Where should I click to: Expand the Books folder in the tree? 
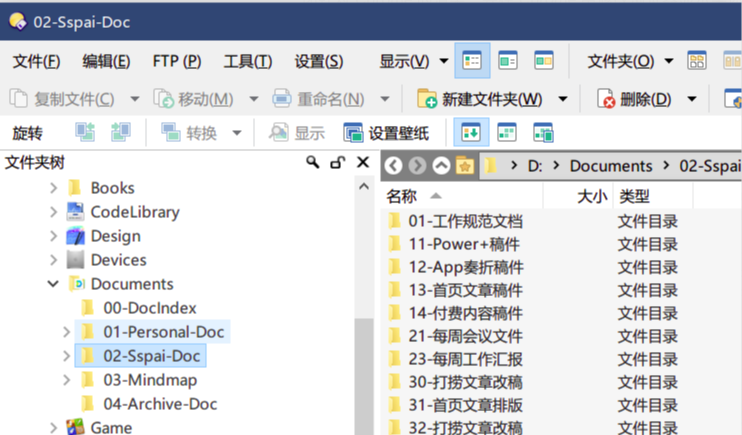(x=54, y=188)
